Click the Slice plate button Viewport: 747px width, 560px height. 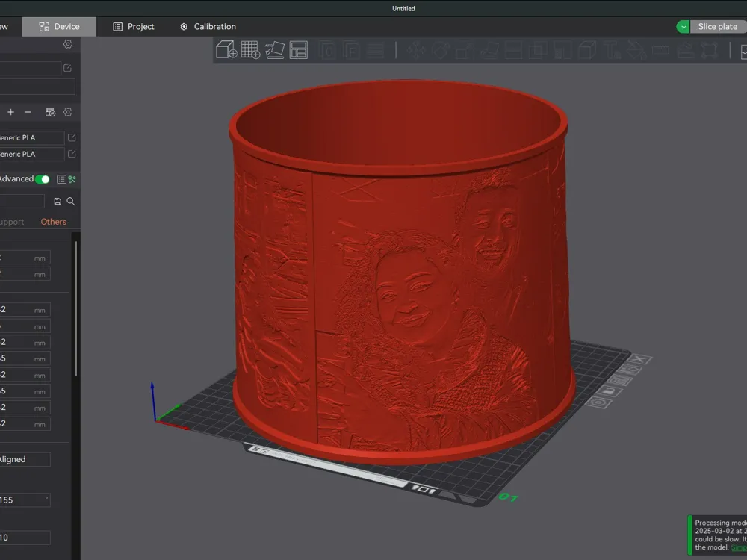pos(718,27)
